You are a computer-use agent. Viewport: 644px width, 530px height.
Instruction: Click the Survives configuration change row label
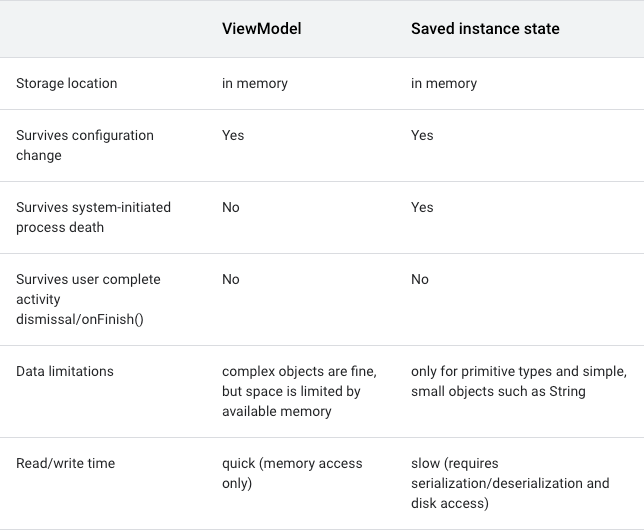(85, 145)
